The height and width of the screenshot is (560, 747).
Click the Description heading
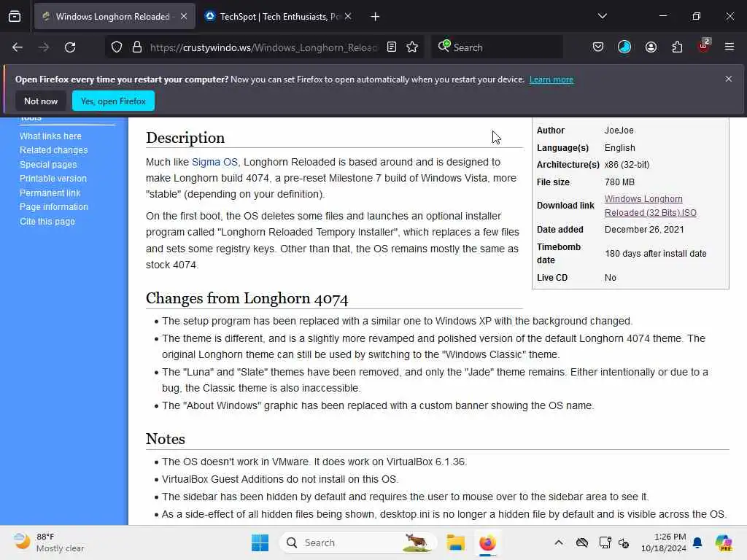185,138
